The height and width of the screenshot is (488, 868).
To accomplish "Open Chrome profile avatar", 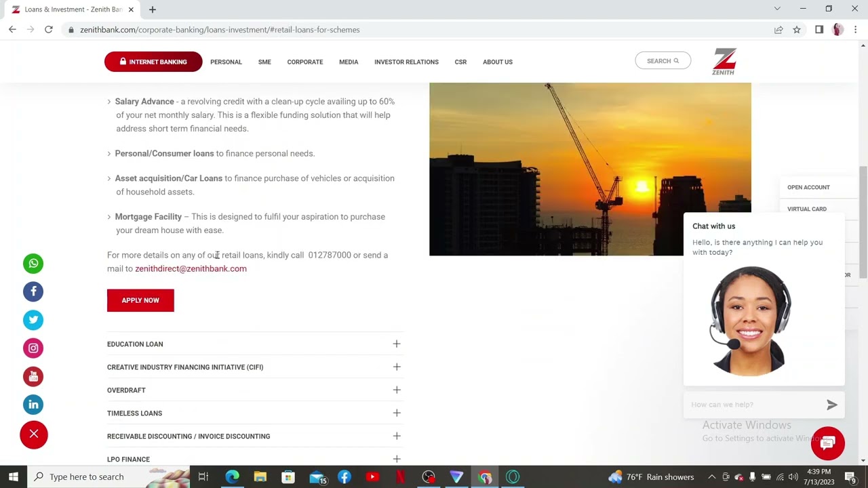I will click(838, 30).
